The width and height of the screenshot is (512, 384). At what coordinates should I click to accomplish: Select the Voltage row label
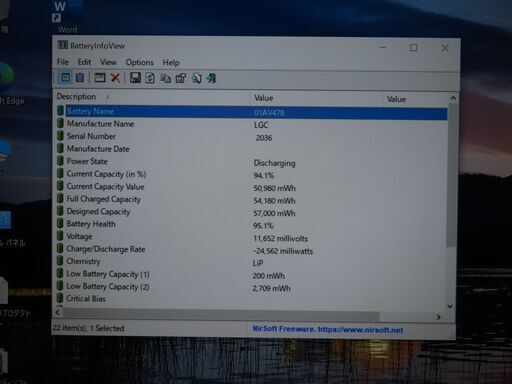click(x=79, y=236)
